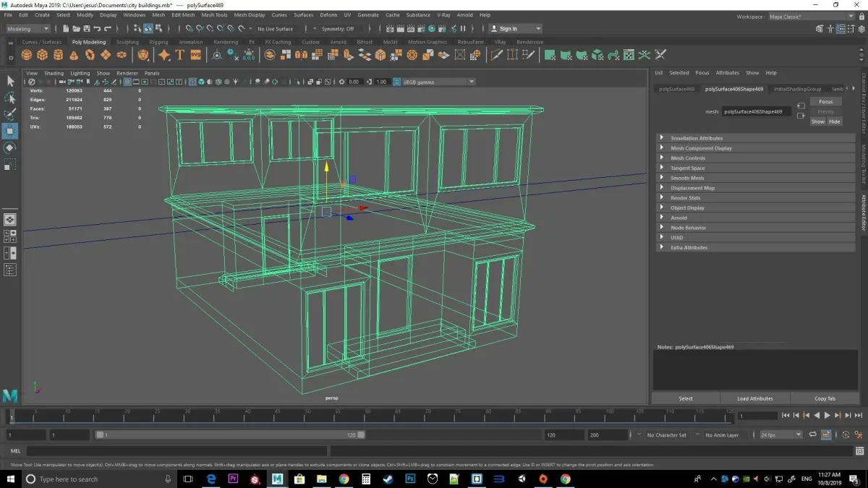Open the Modeling menu set dropdown

coord(27,29)
